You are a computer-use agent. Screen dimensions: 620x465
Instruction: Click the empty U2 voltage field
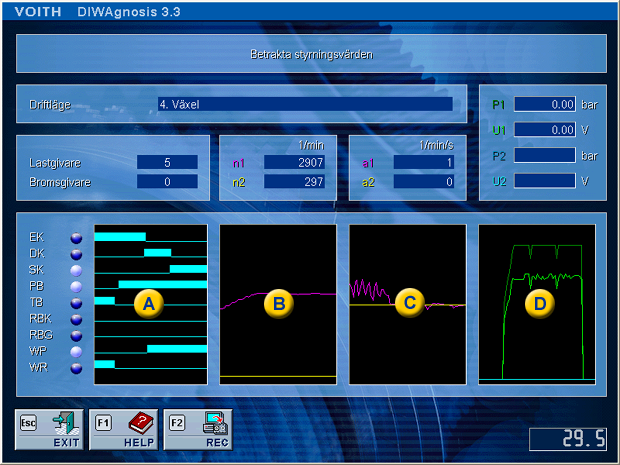[545, 181]
